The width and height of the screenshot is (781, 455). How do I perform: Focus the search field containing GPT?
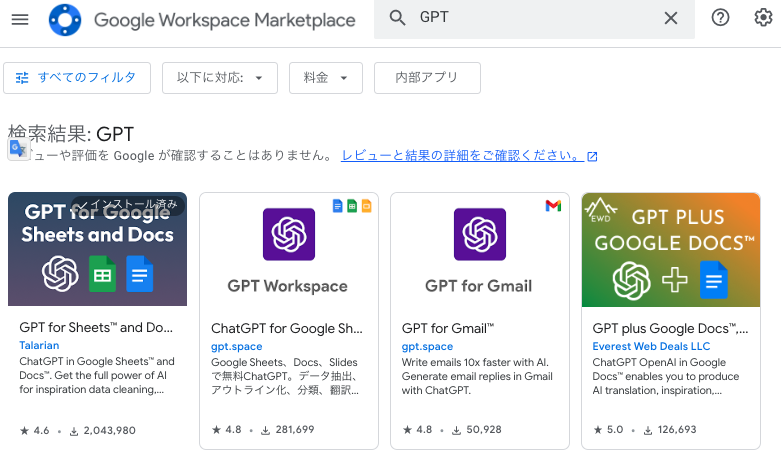tap(534, 19)
